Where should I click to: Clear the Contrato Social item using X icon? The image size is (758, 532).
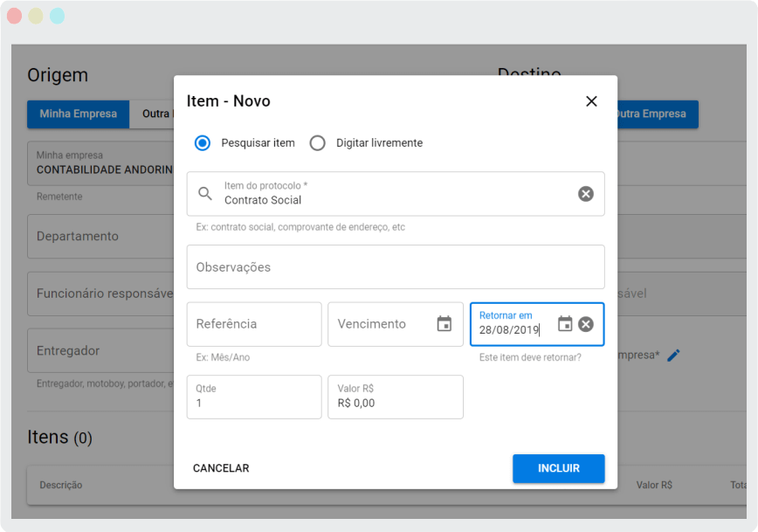(585, 193)
